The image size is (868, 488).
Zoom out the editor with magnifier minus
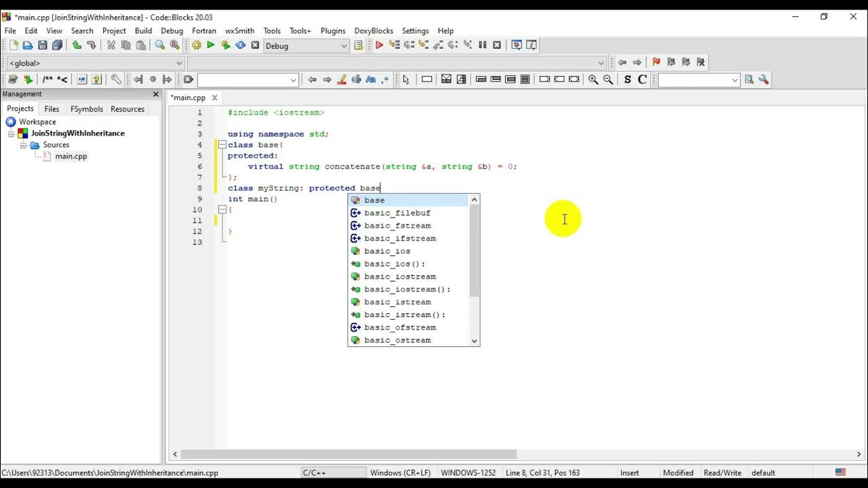pos(608,80)
